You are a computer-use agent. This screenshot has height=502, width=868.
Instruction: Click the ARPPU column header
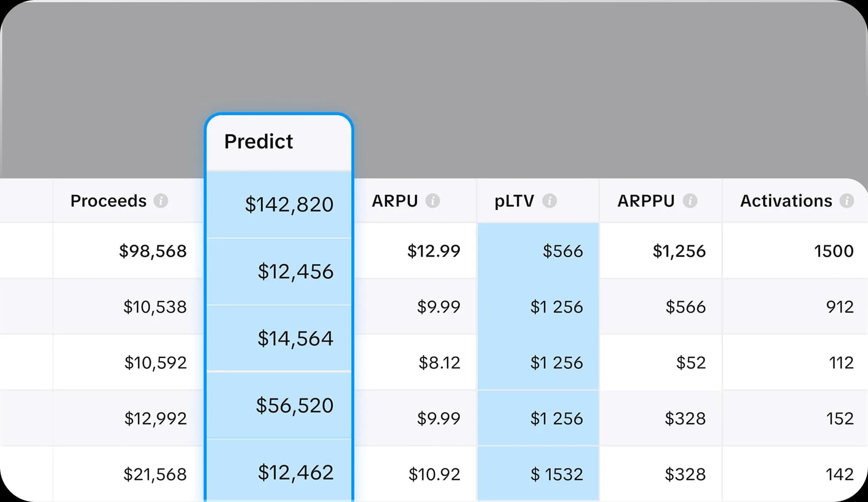(646, 201)
